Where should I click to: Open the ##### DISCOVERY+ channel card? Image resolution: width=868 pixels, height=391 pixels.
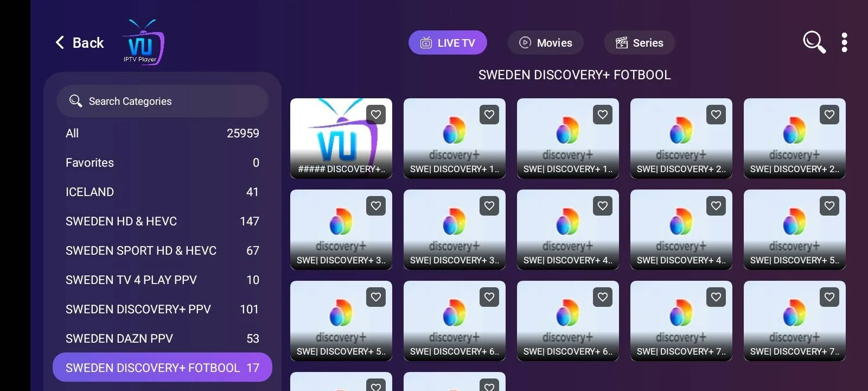tap(341, 138)
